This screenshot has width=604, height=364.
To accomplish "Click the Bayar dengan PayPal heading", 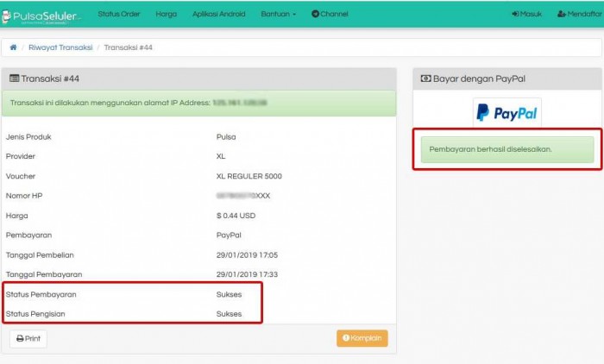I will pyautogui.click(x=473, y=78).
